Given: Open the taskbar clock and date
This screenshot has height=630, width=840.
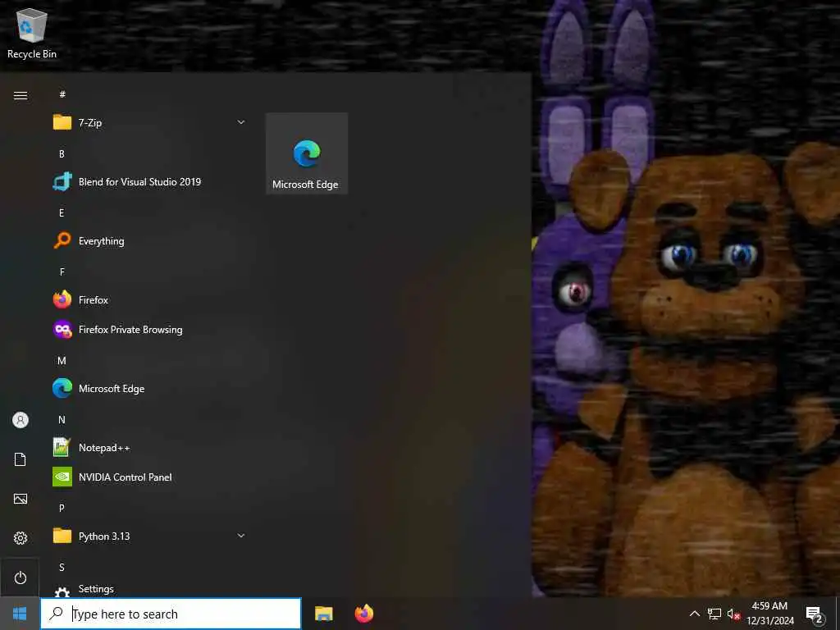Looking at the screenshot, I should tap(769, 614).
